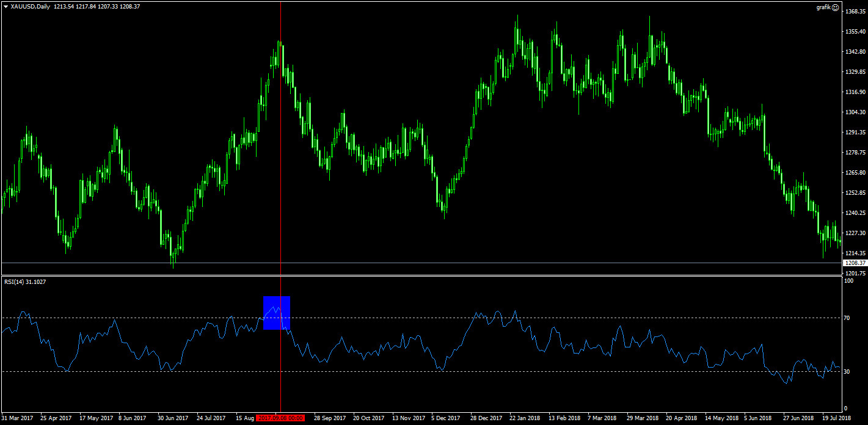Click the XAUUSD,Daily chart title
This screenshot has width=868, height=425.
(x=31, y=7)
